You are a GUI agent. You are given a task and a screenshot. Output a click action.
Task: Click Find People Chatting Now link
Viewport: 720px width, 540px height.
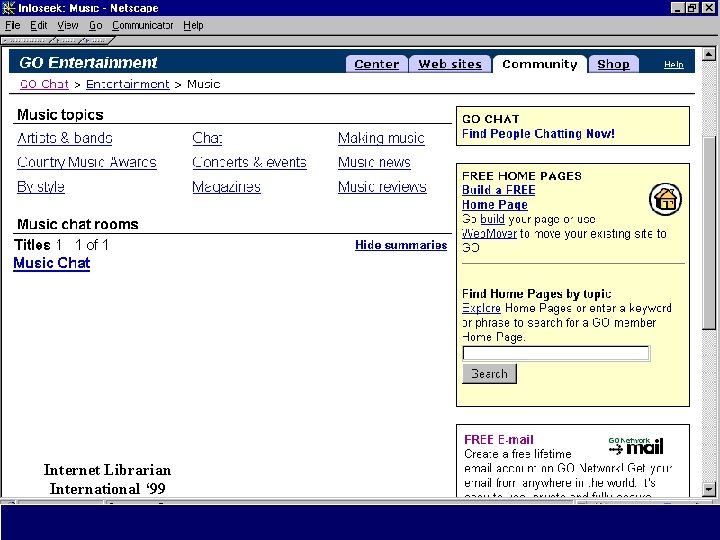pyautogui.click(x=538, y=134)
